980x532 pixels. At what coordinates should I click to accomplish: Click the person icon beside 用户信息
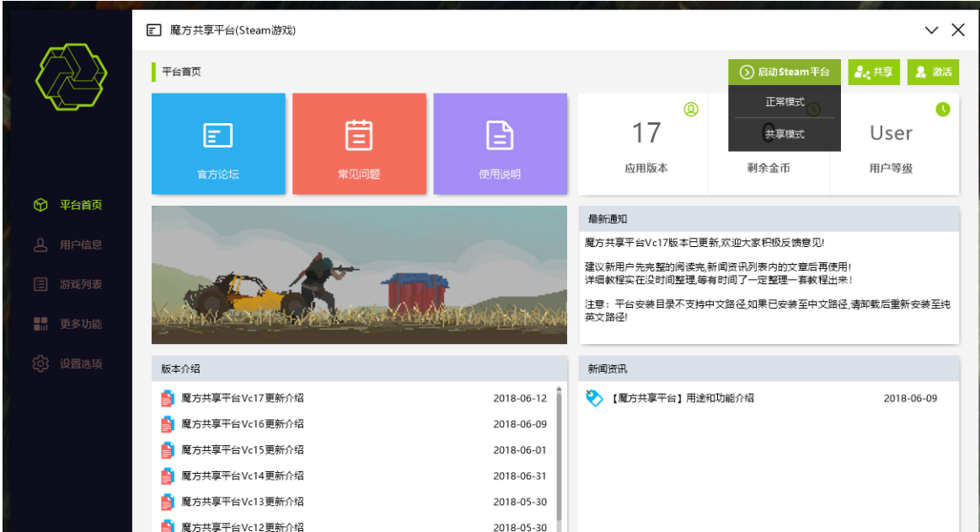(40, 245)
